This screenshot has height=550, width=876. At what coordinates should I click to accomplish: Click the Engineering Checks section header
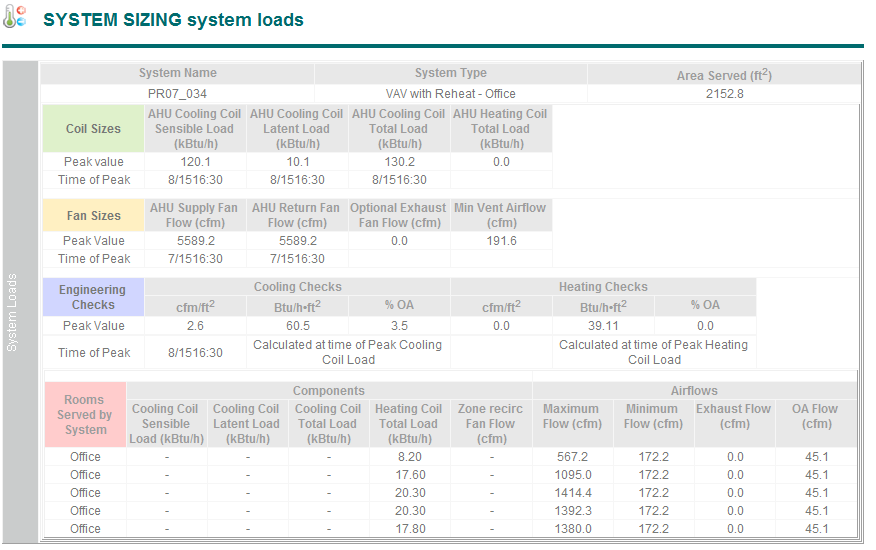(x=93, y=297)
